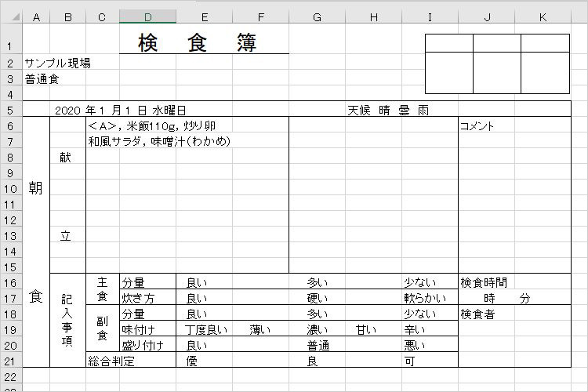Select column F header
588x392 pixels.
pos(261,17)
